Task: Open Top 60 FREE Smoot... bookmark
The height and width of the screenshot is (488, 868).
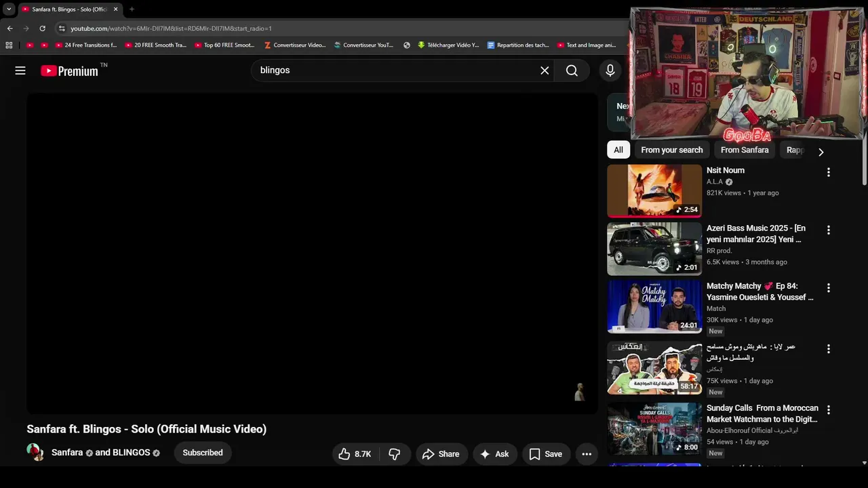Action: pos(224,45)
